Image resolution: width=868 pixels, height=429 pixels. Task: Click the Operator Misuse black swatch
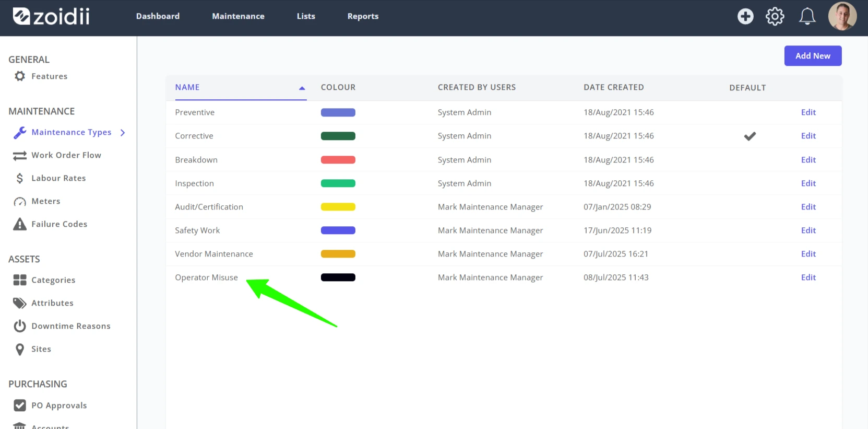pyautogui.click(x=338, y=277)
